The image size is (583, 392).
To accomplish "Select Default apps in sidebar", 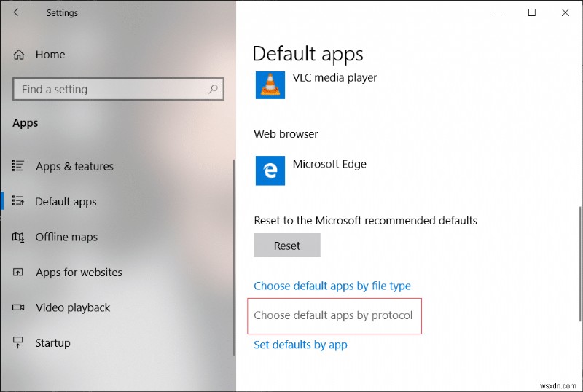I will (x=66, y=202).
